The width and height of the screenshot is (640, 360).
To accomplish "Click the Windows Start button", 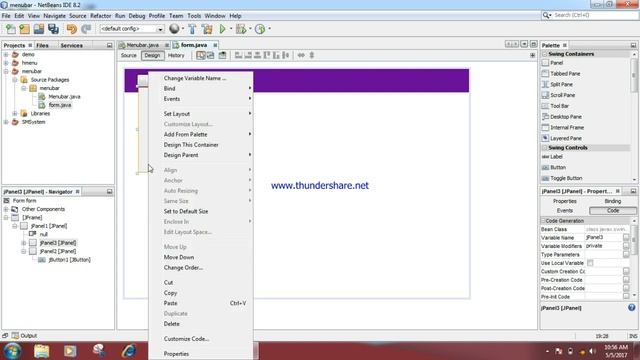I will [x=12, y=351].
